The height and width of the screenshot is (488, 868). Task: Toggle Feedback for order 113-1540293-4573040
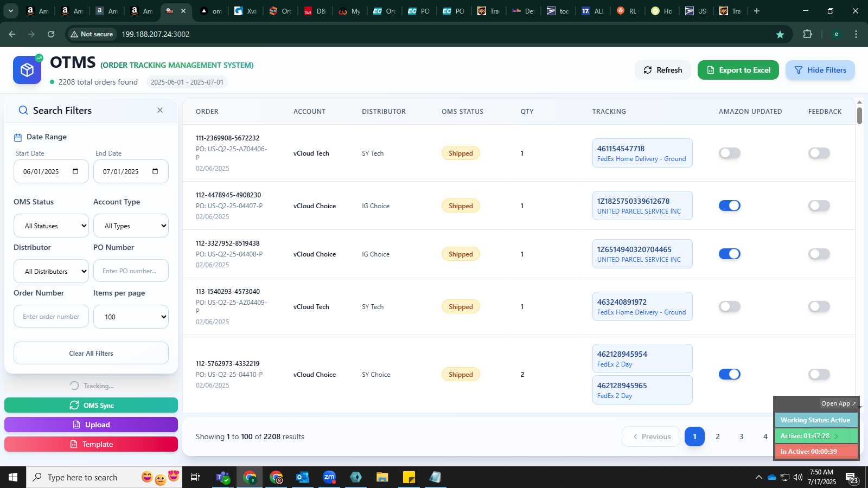[x=819, y=306]
